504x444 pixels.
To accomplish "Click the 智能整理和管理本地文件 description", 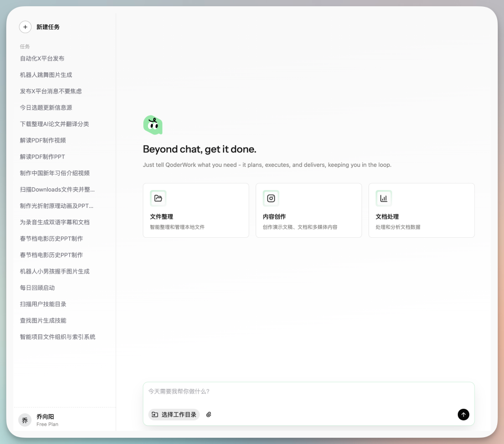I will point(177,227).
